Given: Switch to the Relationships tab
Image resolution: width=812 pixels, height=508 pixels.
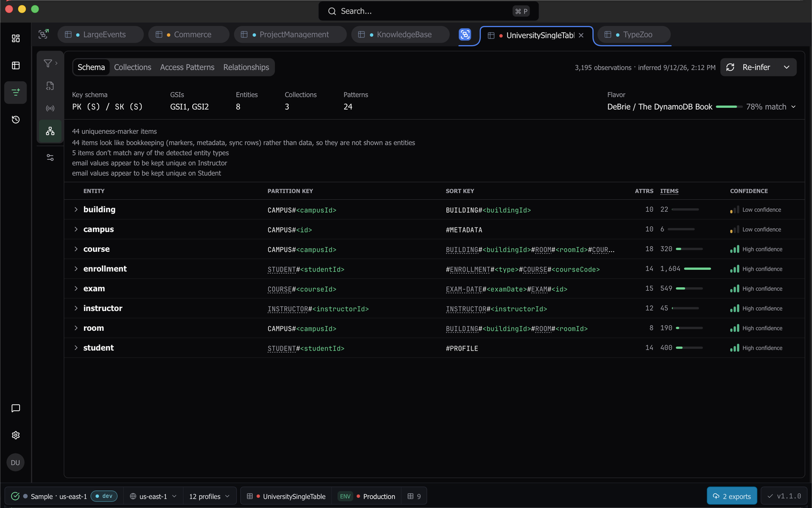Looking at the screenshot, I should 246,67.
